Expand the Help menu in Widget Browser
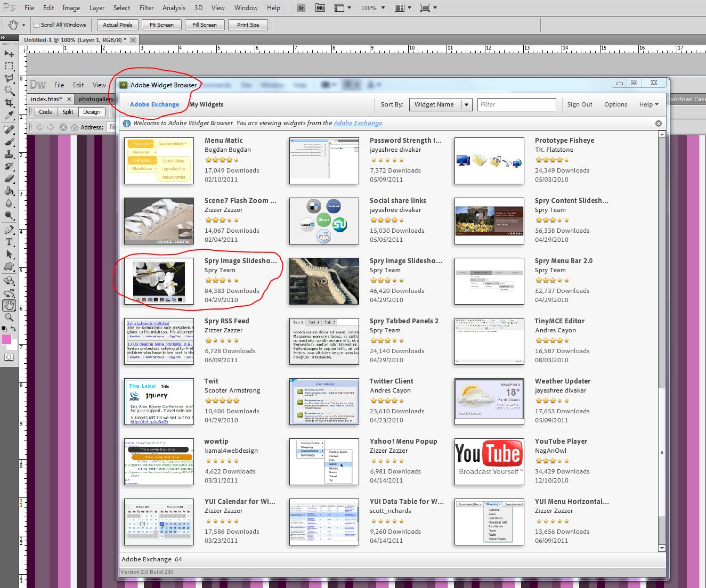 tap(648, 104)
